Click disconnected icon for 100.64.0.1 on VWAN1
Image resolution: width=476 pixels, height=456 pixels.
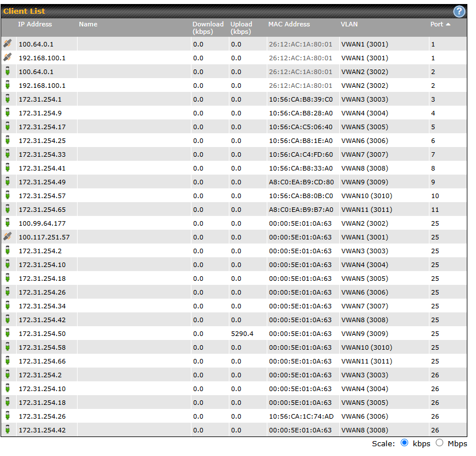point(8,43)
